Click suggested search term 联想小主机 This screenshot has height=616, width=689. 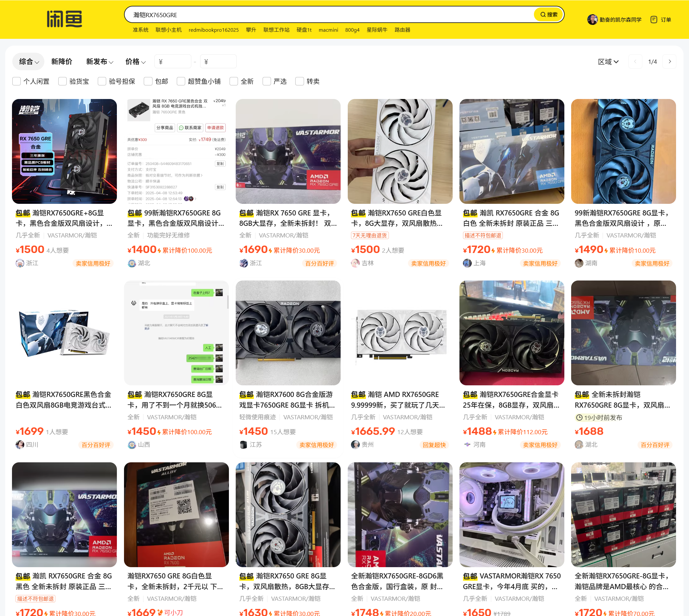[x=168, y=30]
